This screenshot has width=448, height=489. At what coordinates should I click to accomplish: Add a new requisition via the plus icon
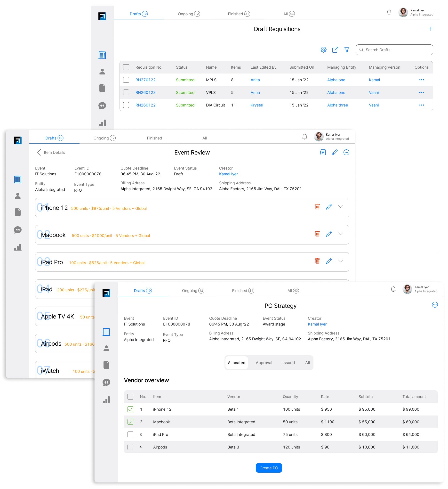click(431, 29)
